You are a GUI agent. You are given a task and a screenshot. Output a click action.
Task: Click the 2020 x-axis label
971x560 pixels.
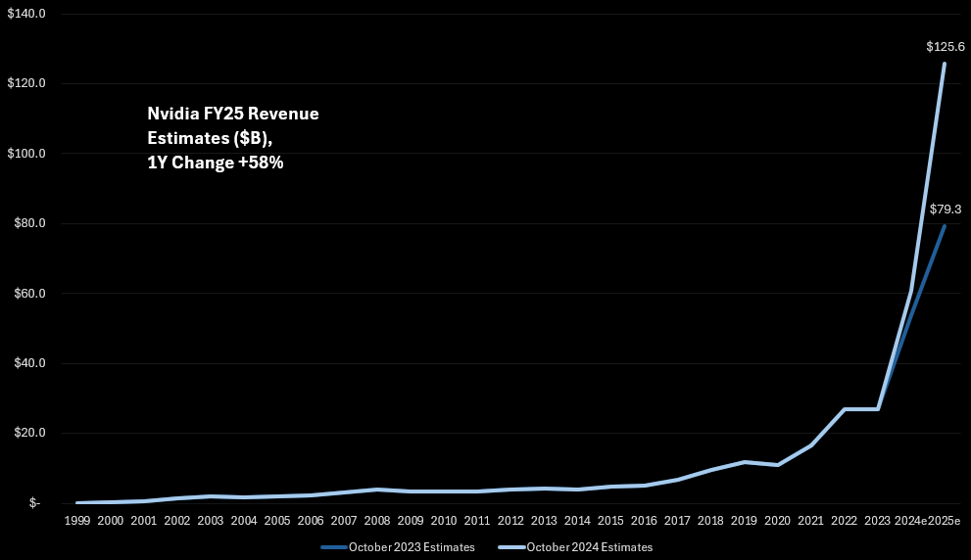[778, 521]
